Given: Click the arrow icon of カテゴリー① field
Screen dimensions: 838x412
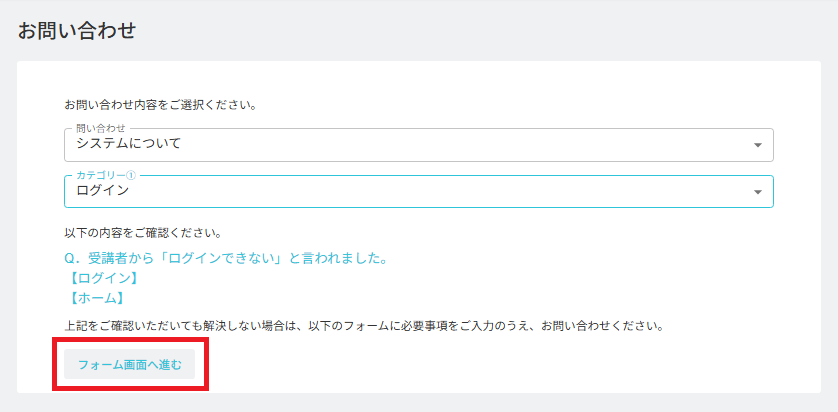Looking at the screenshot, I should click(757, 192).
